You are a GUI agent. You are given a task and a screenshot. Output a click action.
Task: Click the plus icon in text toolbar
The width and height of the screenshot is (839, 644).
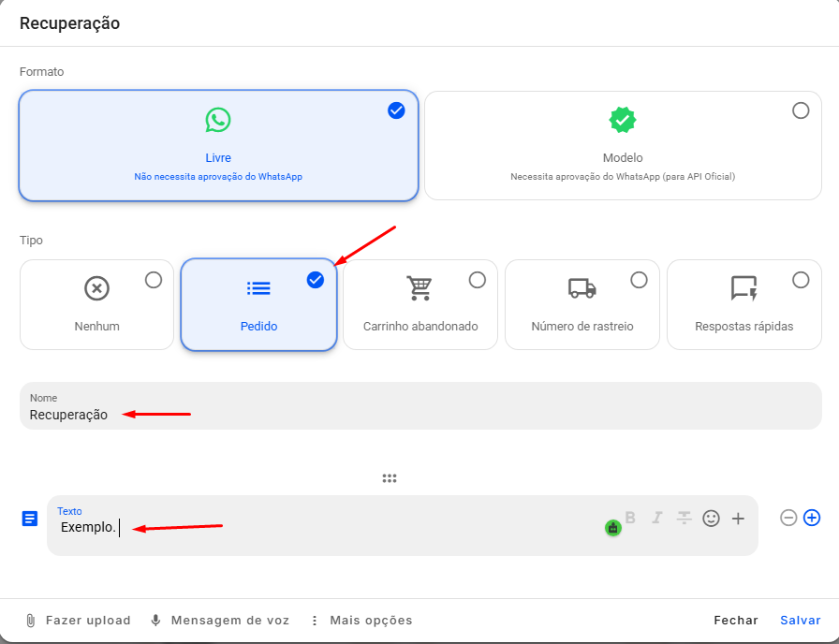tap(739, 519)
